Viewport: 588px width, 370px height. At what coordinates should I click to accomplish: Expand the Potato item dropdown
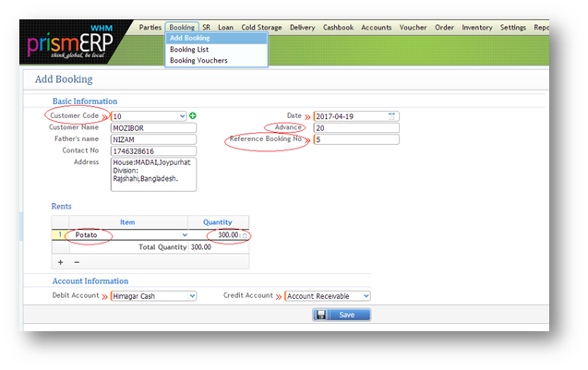(184, 235)
